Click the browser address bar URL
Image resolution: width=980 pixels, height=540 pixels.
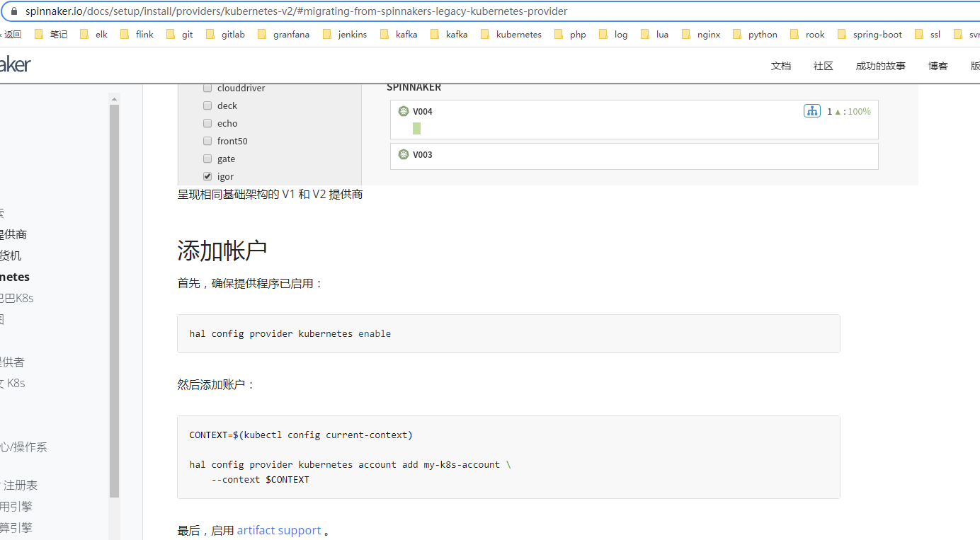296,11
